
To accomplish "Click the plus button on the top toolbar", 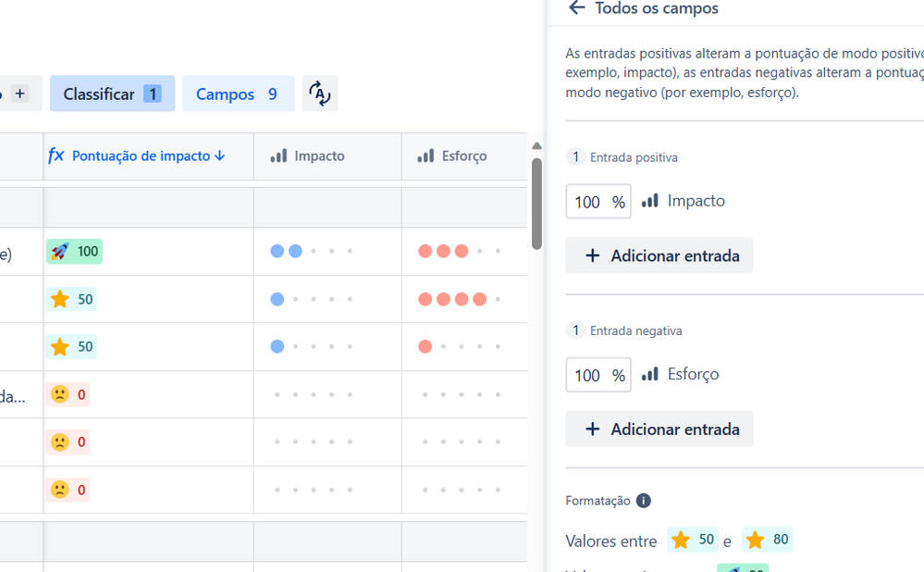I will (19, 93).
